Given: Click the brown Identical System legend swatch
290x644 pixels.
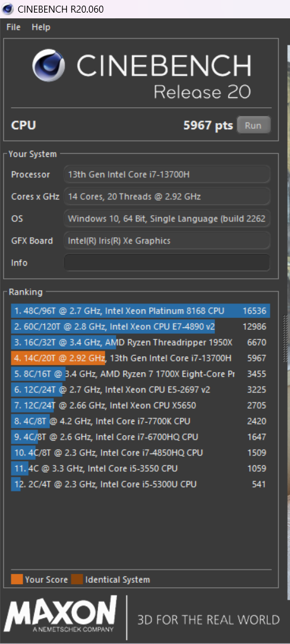Looking at the screenshot, I should coord(77,580).
